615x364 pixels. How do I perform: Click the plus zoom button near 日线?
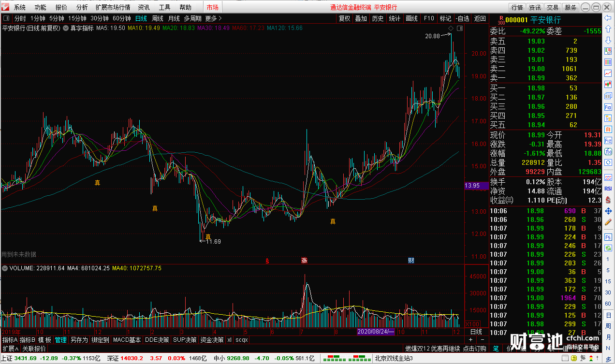click(x=470, y=340)
